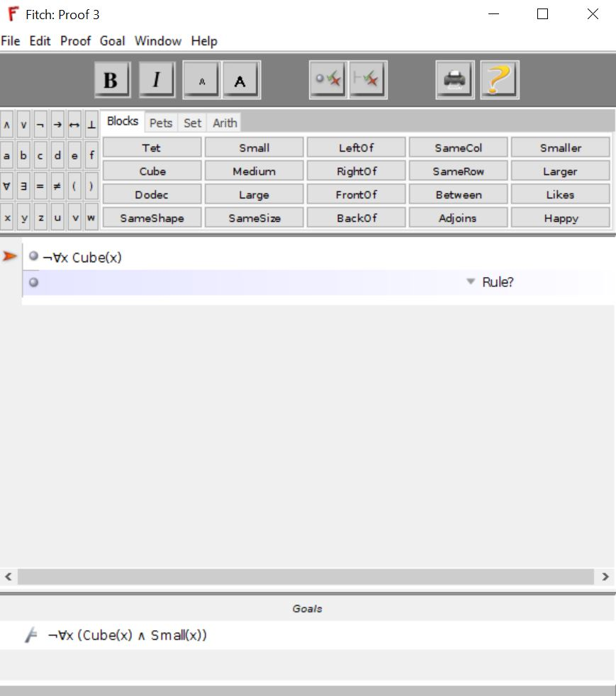Insert the equals = symbol
This screenshot has height=696, width=616.
coord(40,186)
